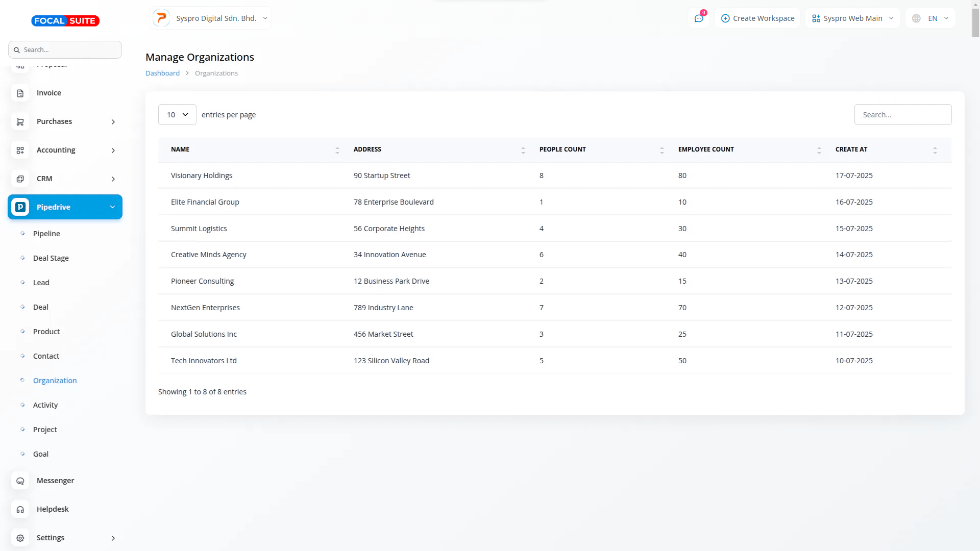
Task: Click the Settings gear icon
Action: click(x=20, y=538)
